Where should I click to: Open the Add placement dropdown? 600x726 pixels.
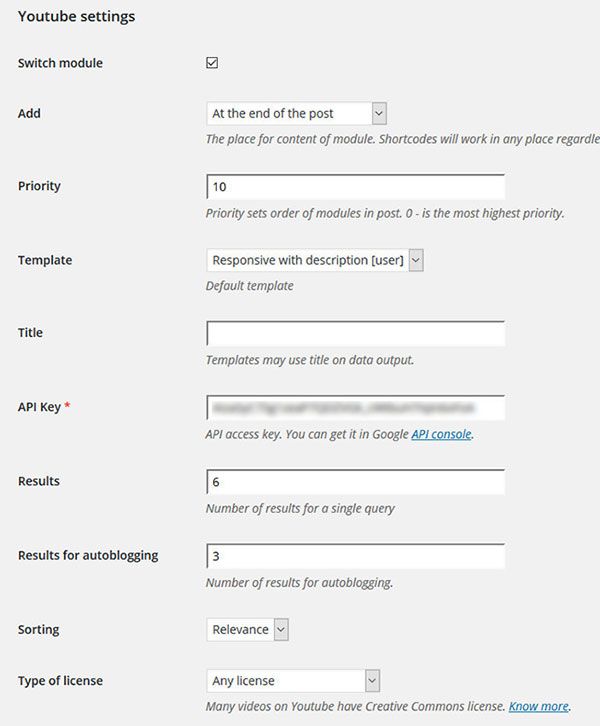[x=296, y=113]
